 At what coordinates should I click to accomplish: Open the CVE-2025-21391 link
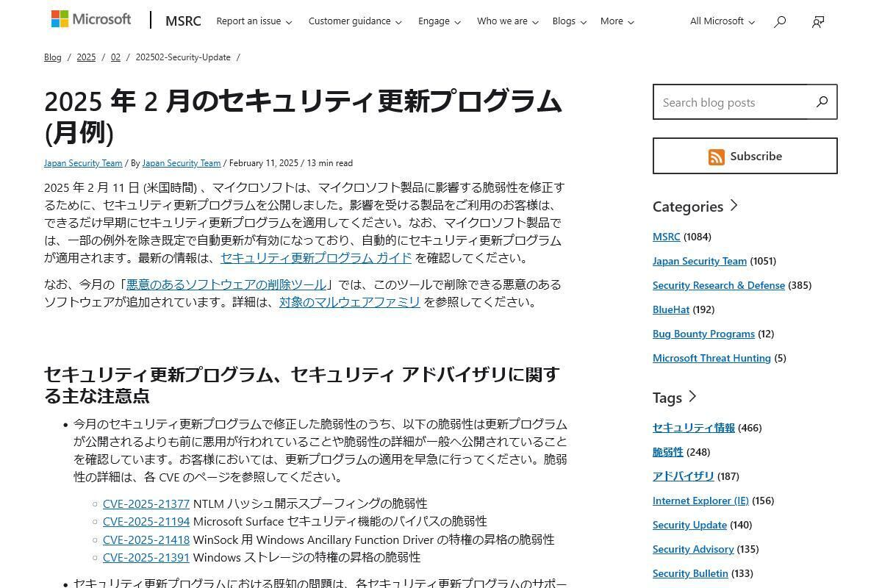point(146,557)
